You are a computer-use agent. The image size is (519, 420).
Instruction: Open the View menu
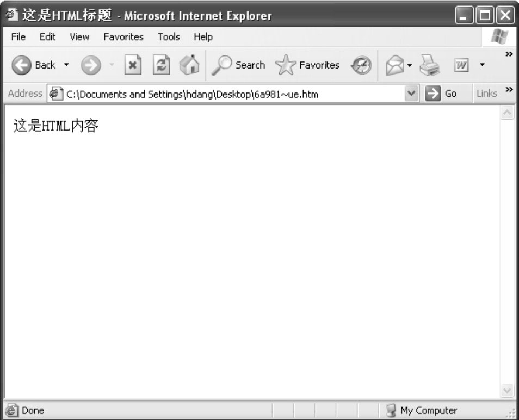79,37
